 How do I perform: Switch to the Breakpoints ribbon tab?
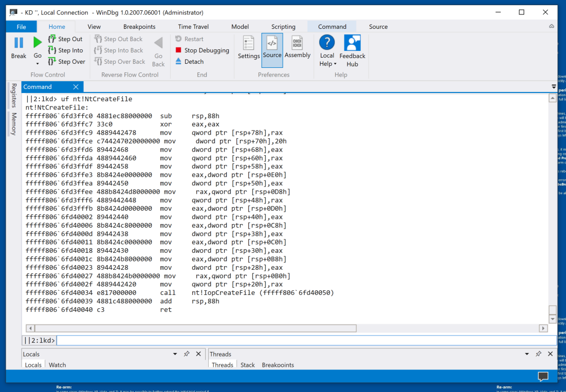(139, 27)
